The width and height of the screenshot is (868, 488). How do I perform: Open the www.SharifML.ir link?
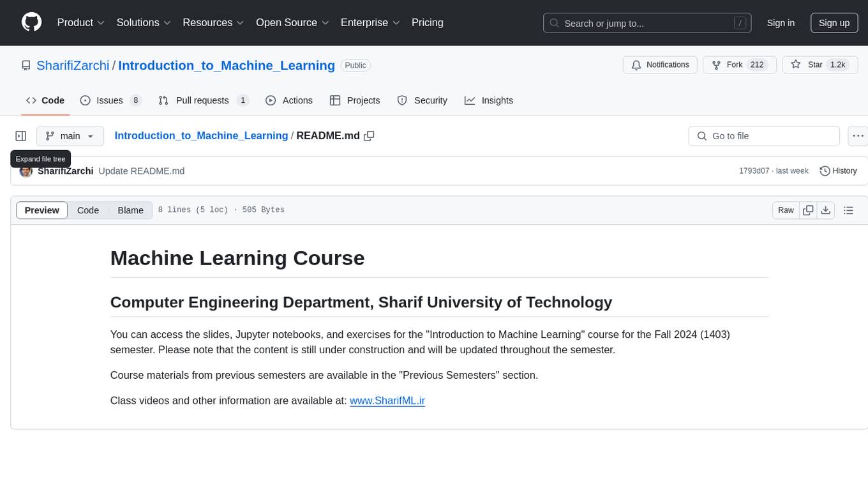pos(387,401)
